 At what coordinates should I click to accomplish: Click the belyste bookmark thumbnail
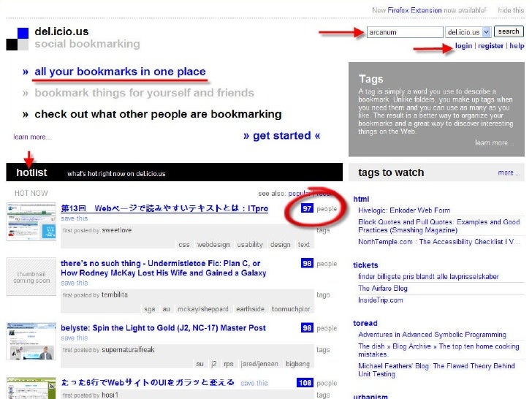point(31,341)
